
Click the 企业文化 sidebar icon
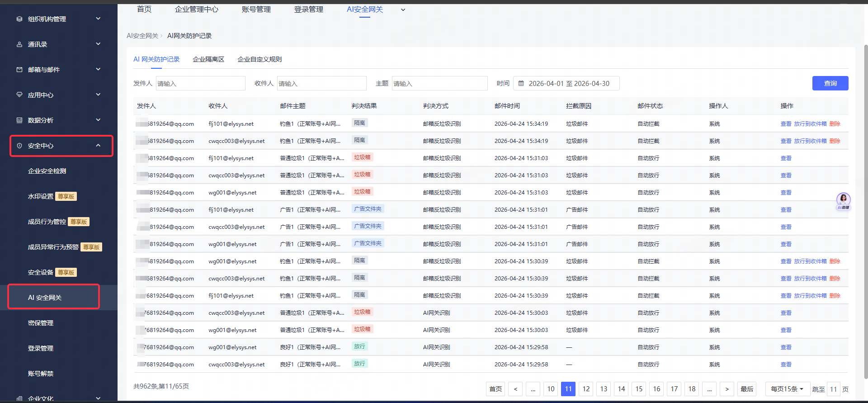pyautogui.click(x=19, y=398)
